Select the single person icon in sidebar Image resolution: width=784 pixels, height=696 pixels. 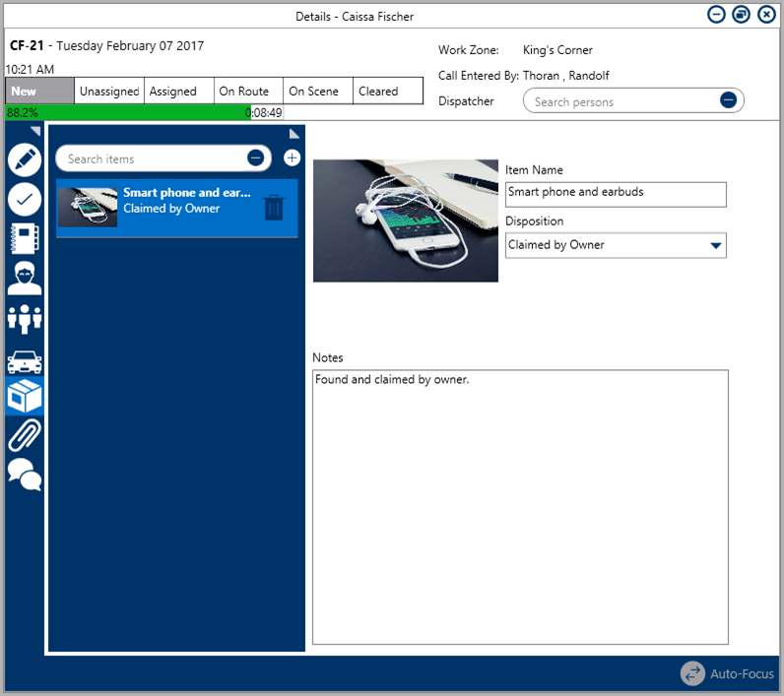coord(25,279)
